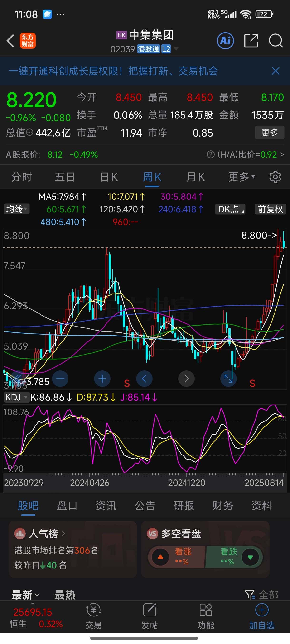This screenshot has height=644, width=290.
Task: Move chart right with arrow button
Action: point(186,379)
